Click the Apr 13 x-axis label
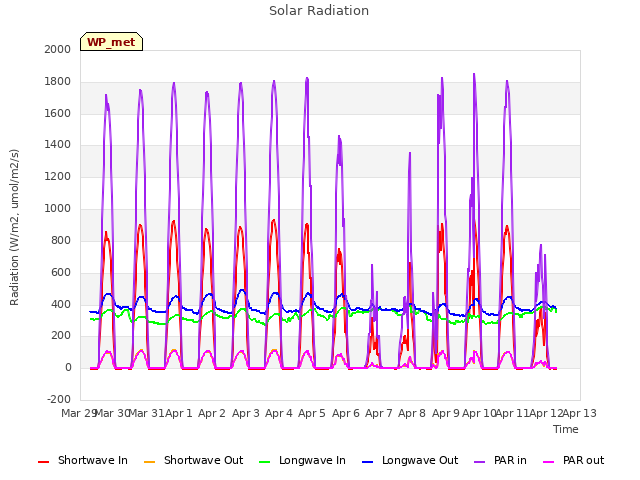This screenshot has height=480, width=640. click(580, 413)
